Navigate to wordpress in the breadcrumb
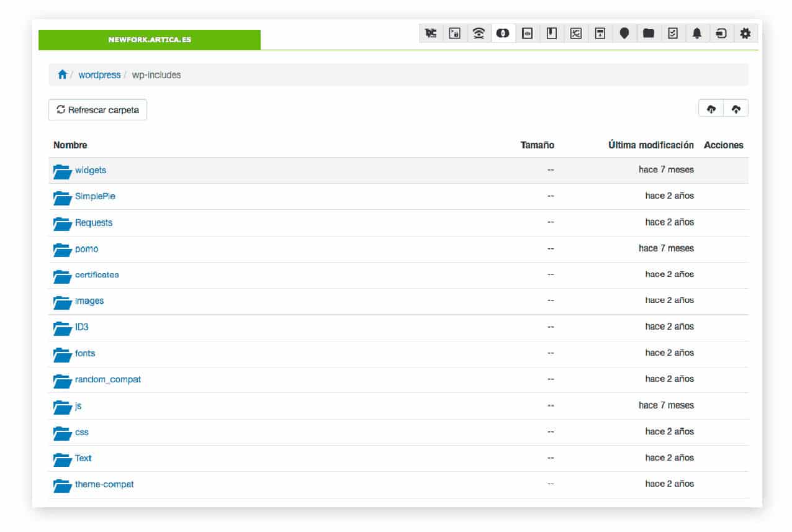 point(99,74)
